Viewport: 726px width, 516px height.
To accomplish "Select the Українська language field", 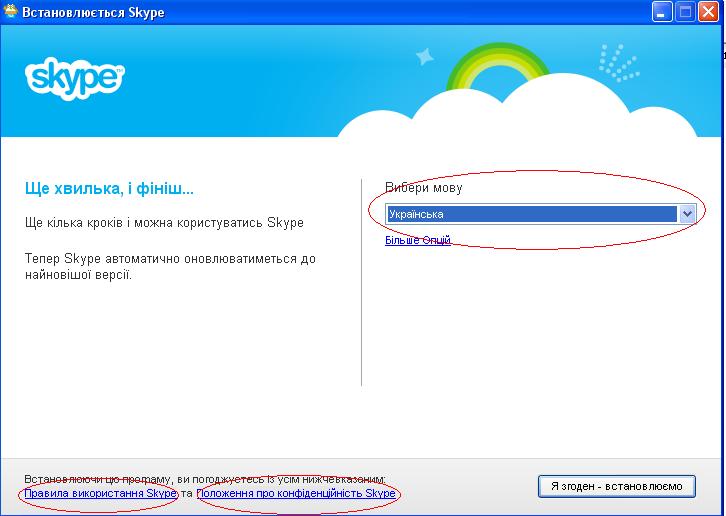I will [540, 214].
